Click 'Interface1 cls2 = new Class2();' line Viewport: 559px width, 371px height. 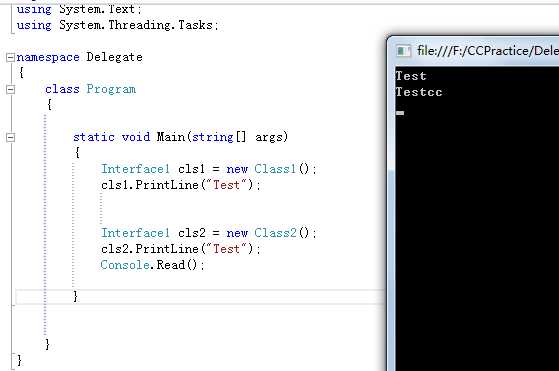click(x=209, y=233)
